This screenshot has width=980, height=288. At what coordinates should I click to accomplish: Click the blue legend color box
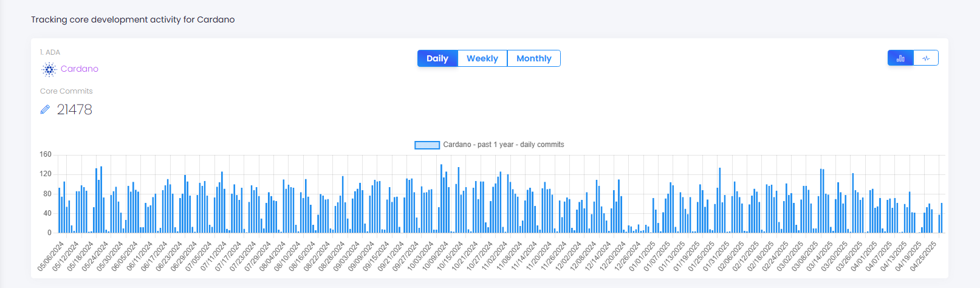(427, 145)
